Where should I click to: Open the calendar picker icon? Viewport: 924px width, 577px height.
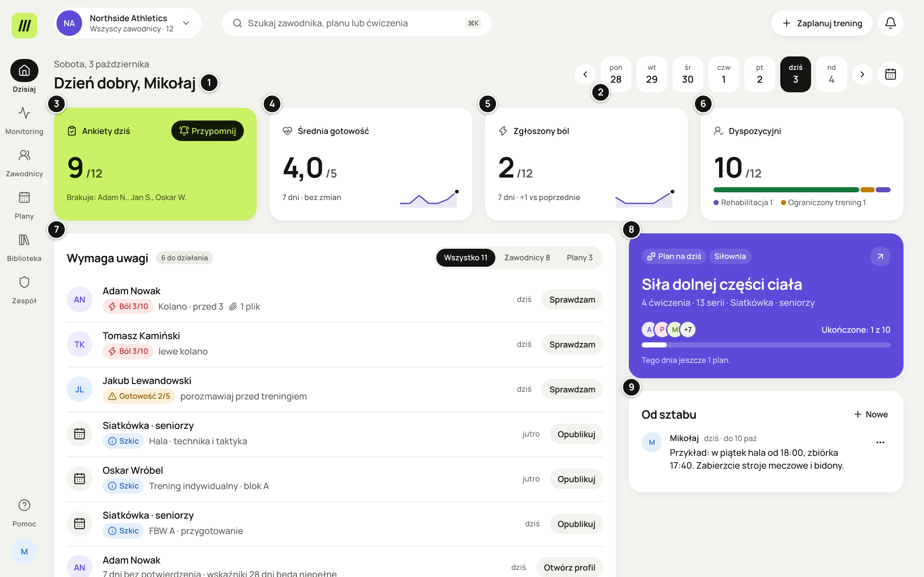pyautogui.click(x=890, y=74)
